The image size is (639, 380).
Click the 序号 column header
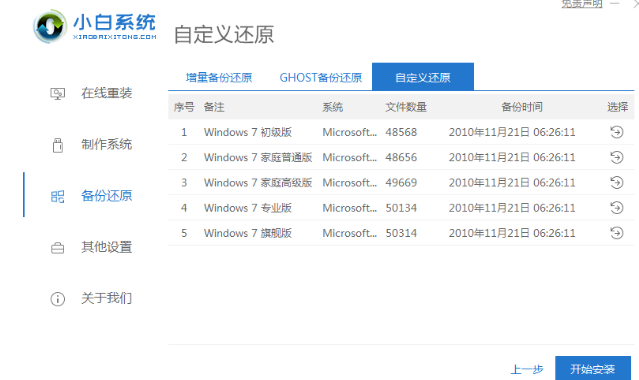tap(184, 107)
